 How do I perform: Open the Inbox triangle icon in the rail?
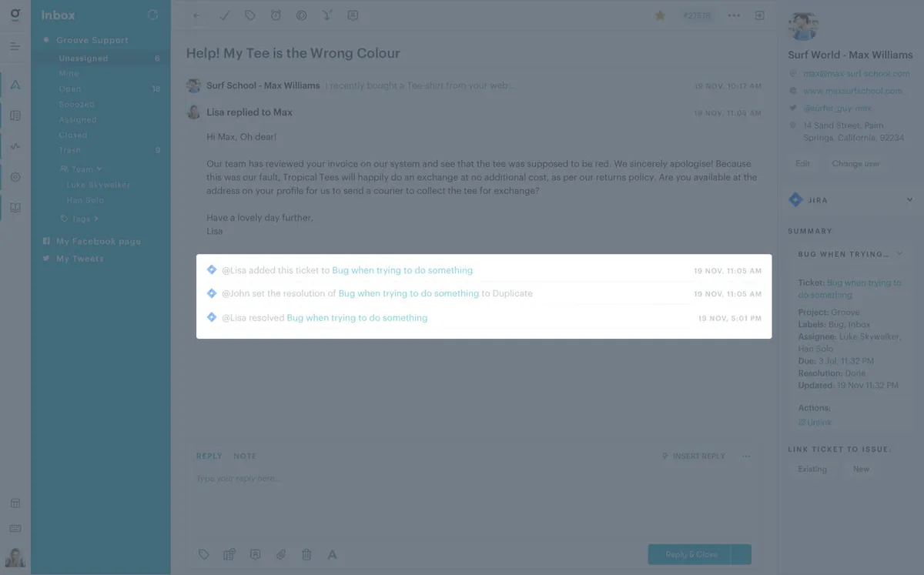(15, 85)
